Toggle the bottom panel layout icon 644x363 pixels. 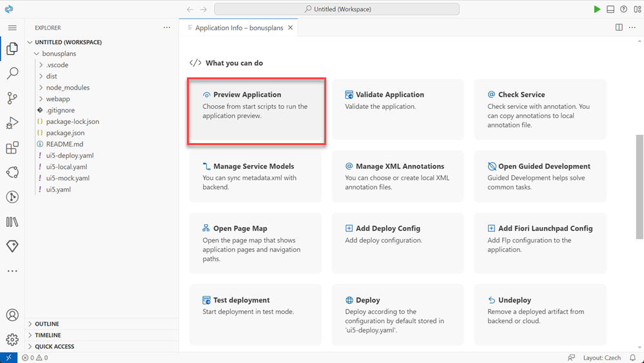610,9
